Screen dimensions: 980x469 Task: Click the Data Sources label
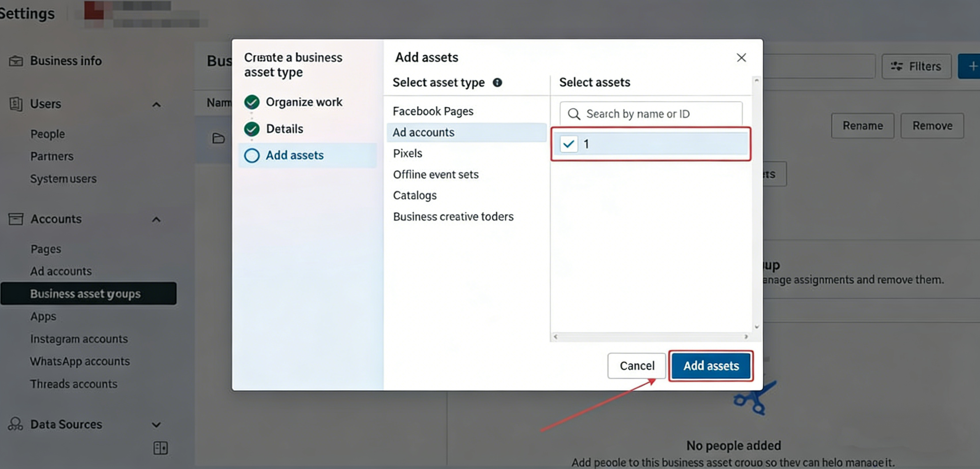click(66, 424)
